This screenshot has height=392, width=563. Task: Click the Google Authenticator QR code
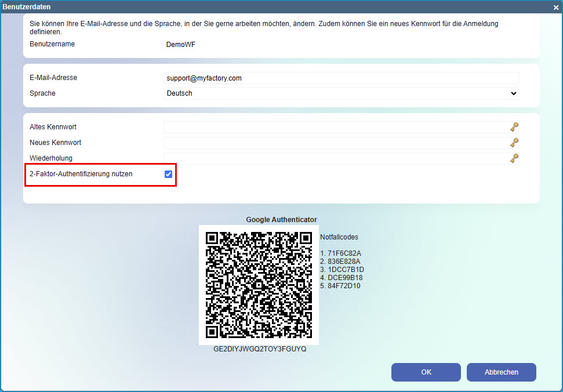click(259, 285)
